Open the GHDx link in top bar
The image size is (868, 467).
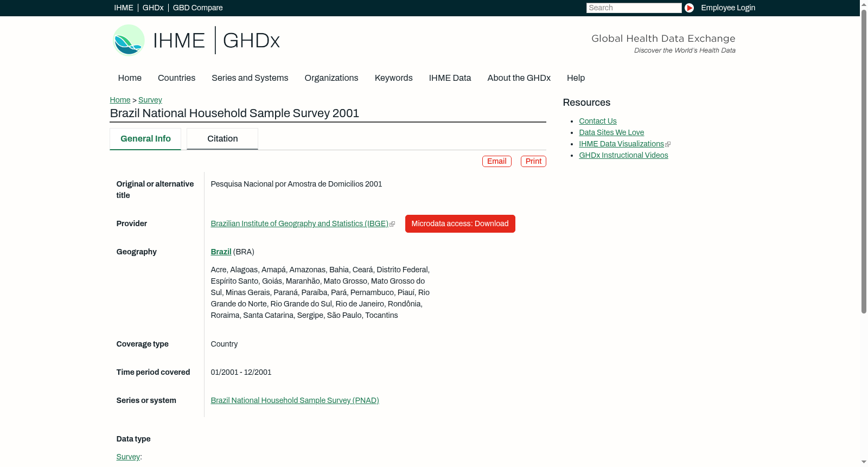click(x=153, y=8)
